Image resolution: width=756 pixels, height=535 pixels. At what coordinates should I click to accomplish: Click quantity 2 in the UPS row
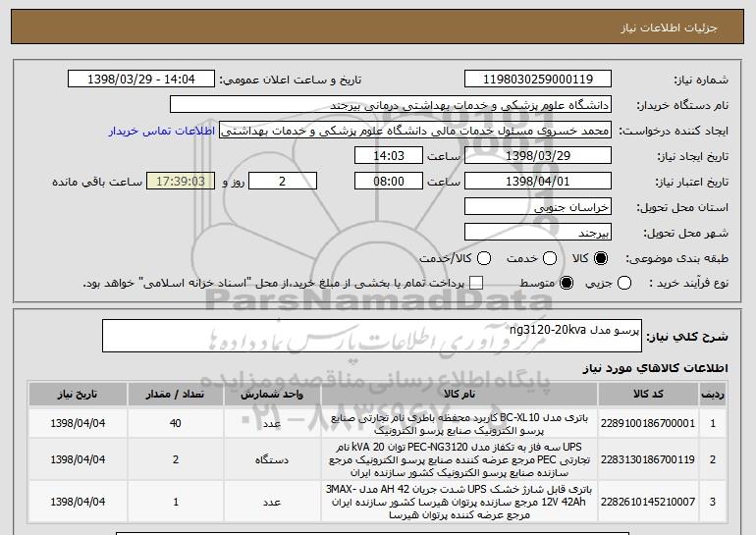[x=176, y=459]
